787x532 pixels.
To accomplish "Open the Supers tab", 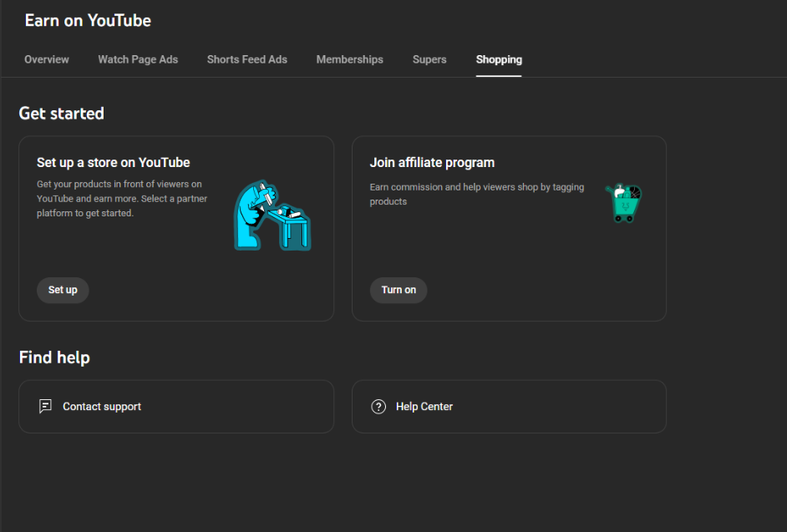I will coord(429,60).
